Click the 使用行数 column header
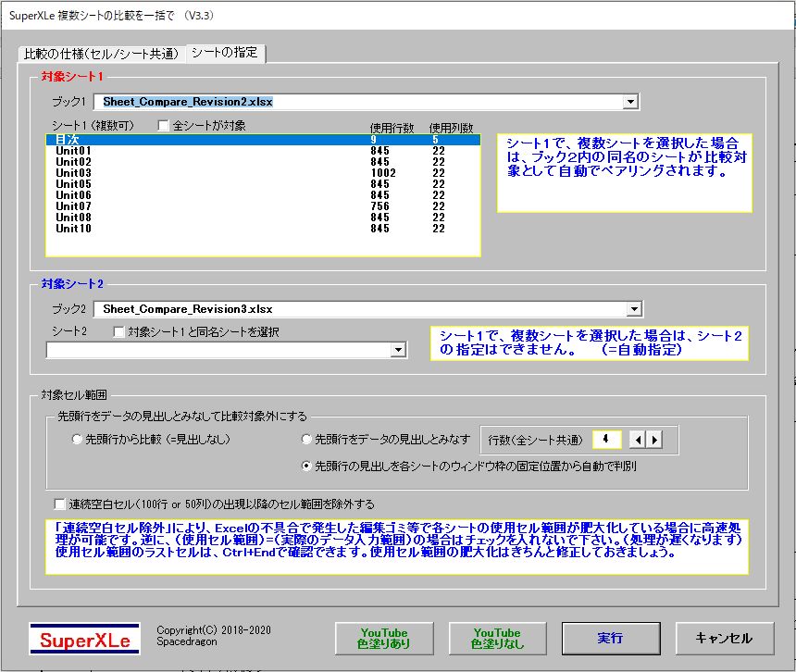 392,128
